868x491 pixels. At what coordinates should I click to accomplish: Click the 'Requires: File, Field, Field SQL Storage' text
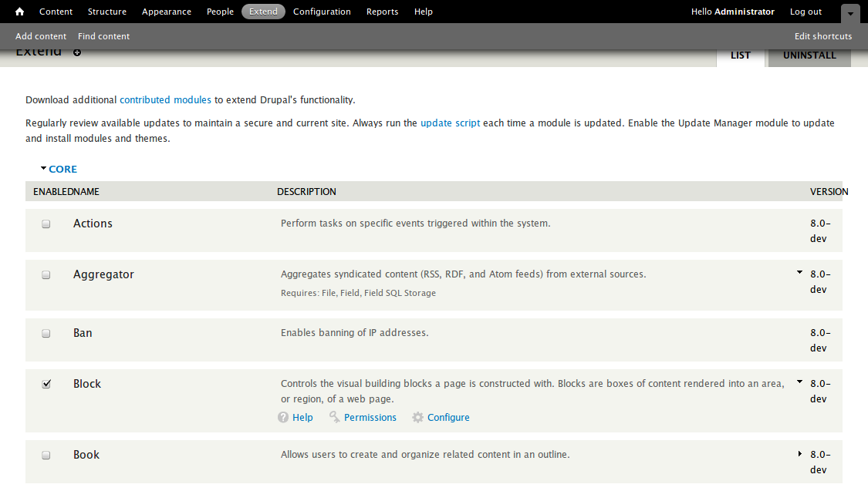pos(358,293)
